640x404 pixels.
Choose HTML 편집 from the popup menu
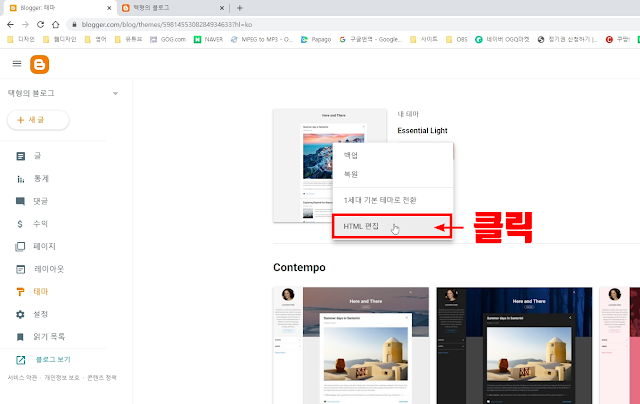pyautogui.click(x=392, y=226)
